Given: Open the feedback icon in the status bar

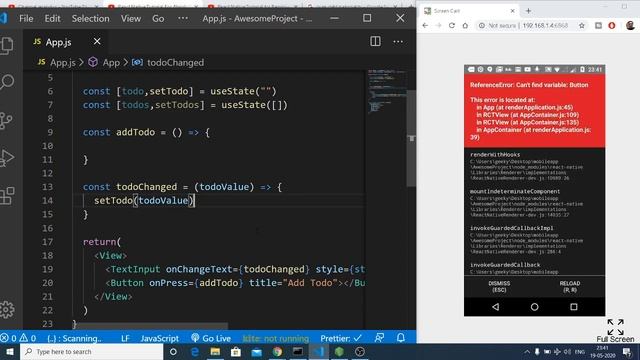Looking at the screenshot, I should 380,338.
